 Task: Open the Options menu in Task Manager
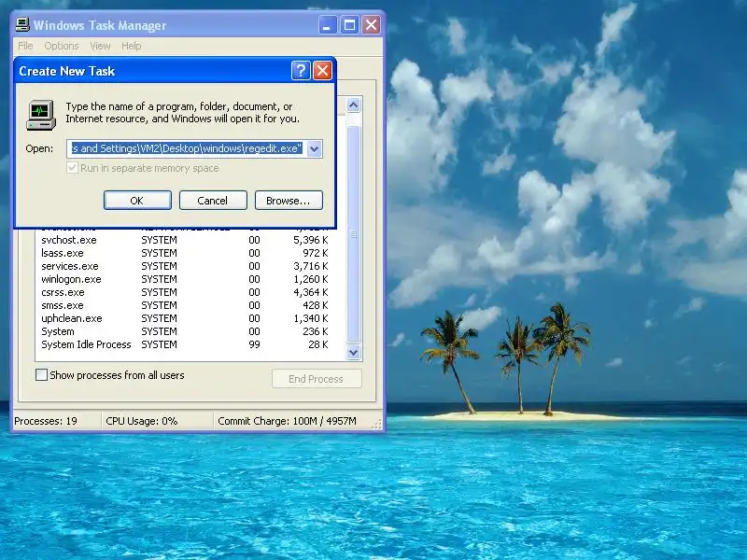coord(62,46)
